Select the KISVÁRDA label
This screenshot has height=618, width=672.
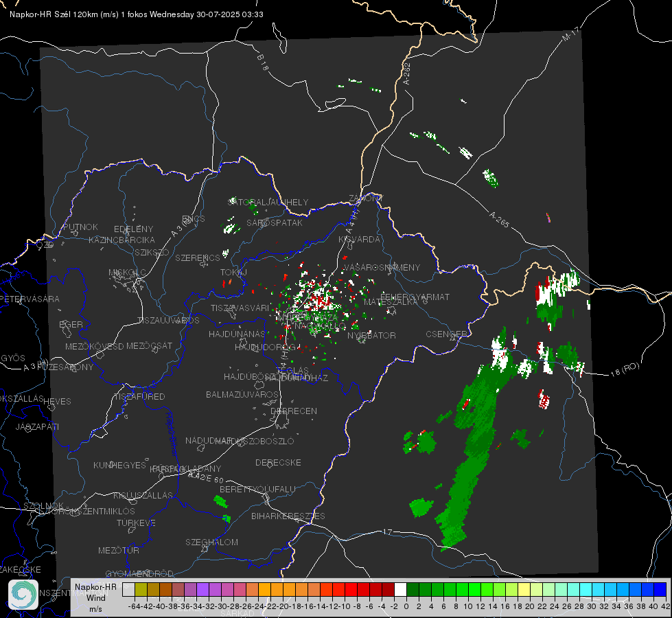click(359, 240)
